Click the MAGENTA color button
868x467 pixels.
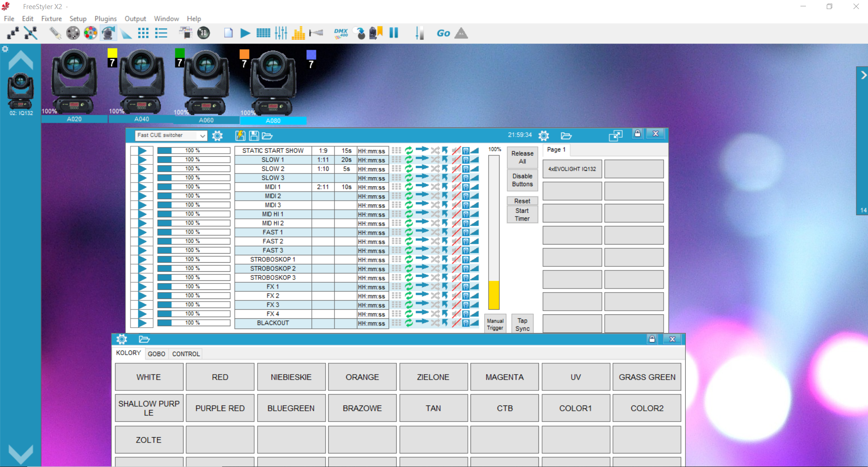pyautogui.click(x=504, y=377)
